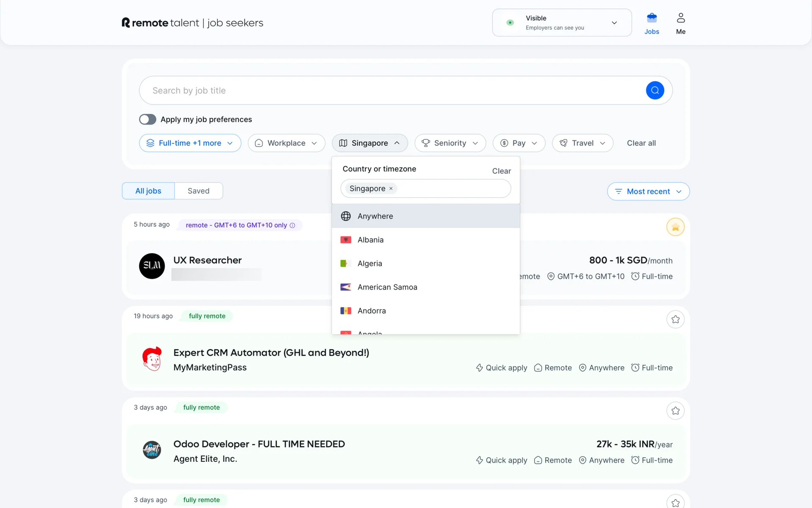This screenshot has width=812, height=508.
Task: Select Anywhere from country list
Action: tap(375, 216)
